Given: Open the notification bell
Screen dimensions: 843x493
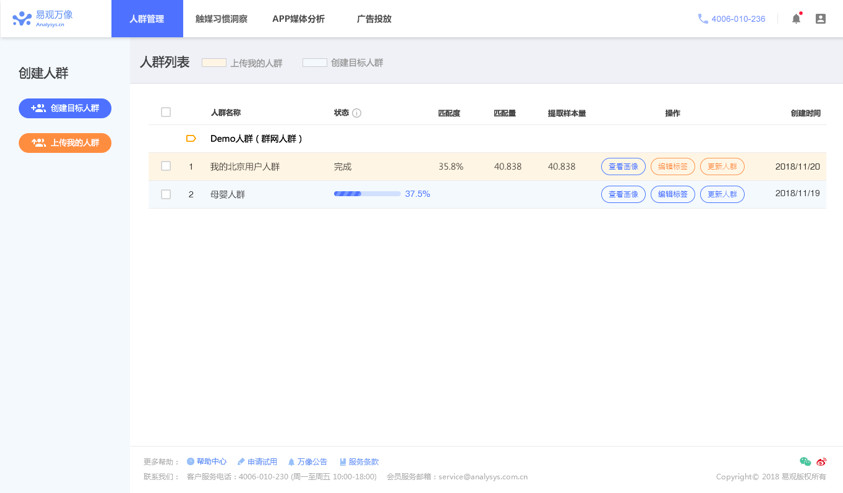Looking at the screenshot, I should pyautogui.click(x=796, y=19).
